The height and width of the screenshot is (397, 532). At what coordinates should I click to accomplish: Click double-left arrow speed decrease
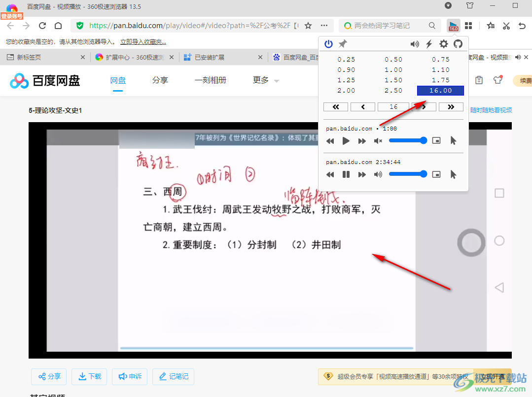point(336,107)
